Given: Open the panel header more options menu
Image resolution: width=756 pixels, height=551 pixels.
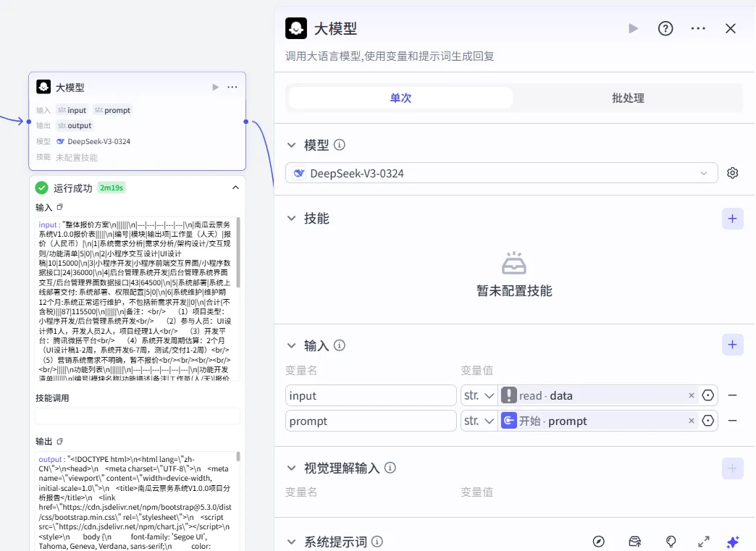Looking at the screenshot, I should 698,28.
